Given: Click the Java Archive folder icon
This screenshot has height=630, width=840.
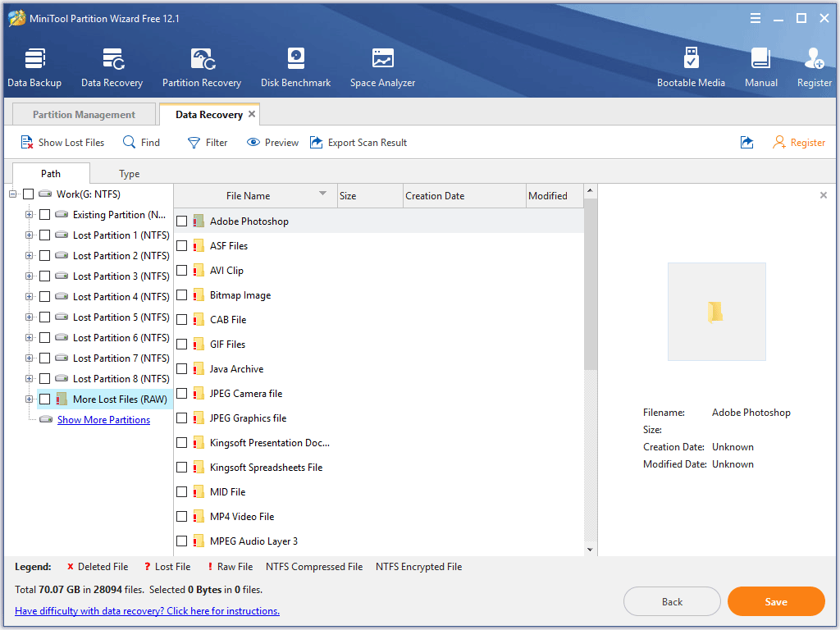Looking at the screenshot, I should (199, 368).
